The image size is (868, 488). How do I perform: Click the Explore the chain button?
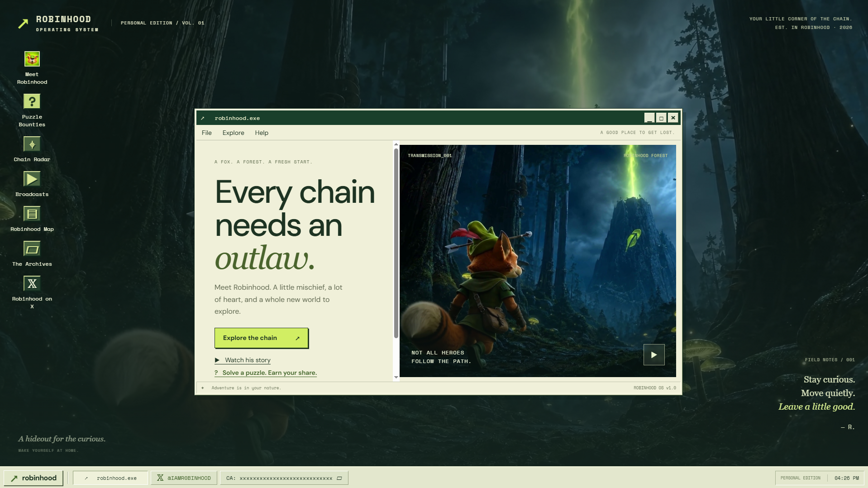261,338
